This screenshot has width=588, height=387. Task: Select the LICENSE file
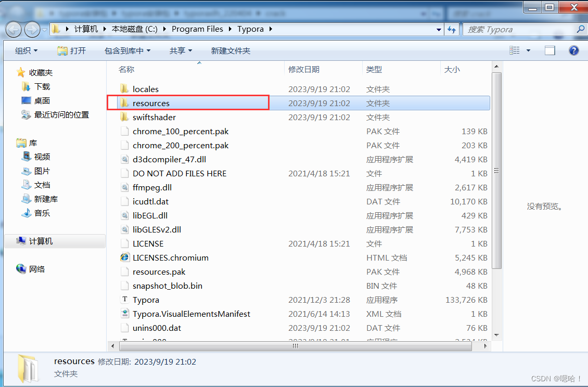point(148,244)
